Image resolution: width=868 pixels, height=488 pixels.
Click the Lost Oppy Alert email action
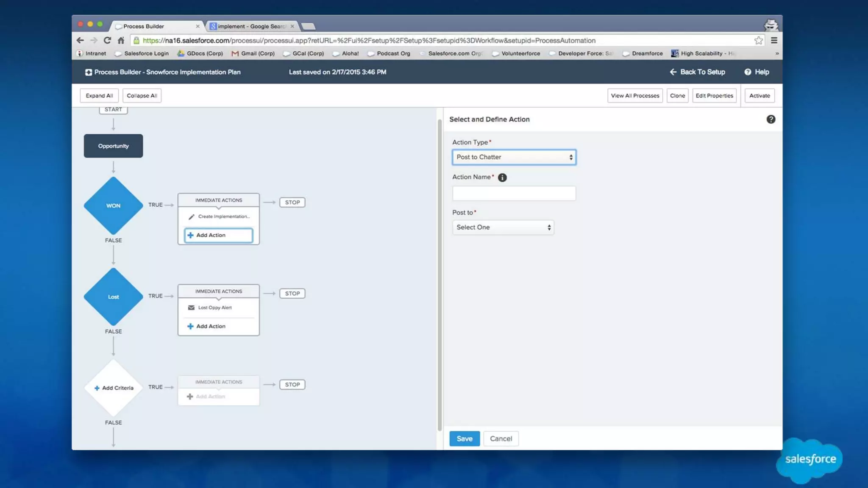215,308
